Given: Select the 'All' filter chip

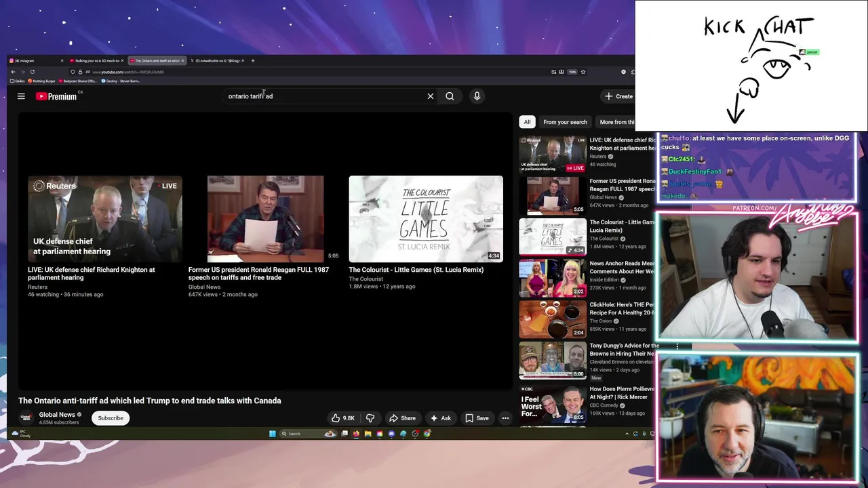Looking at the screenshot, I should (x=527, y=122).
